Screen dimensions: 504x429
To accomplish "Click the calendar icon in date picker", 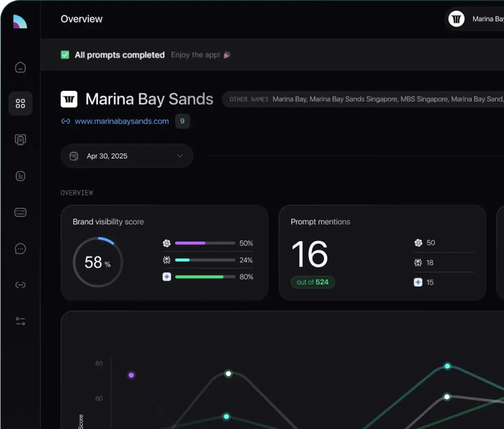I will (74, 156).
